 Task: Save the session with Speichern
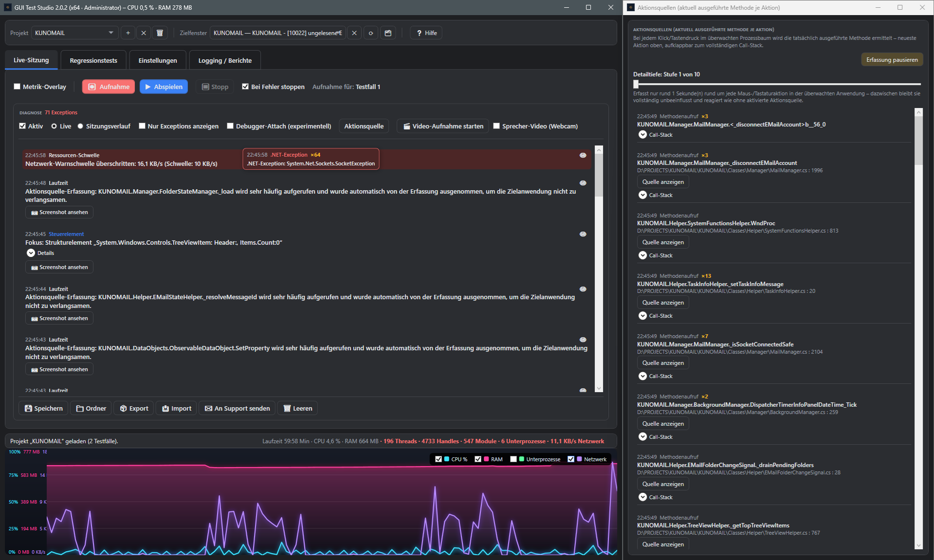pos(44,408)
